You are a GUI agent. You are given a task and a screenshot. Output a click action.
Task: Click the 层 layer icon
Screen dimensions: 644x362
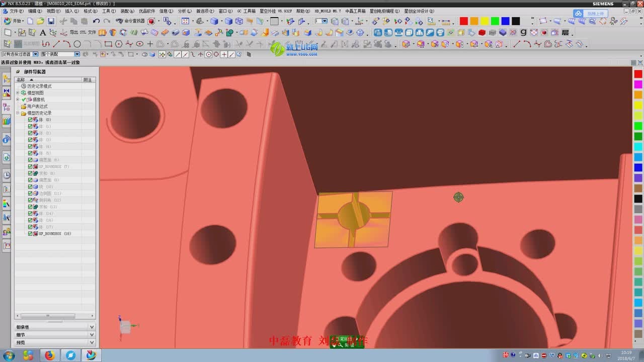[566, 32]
